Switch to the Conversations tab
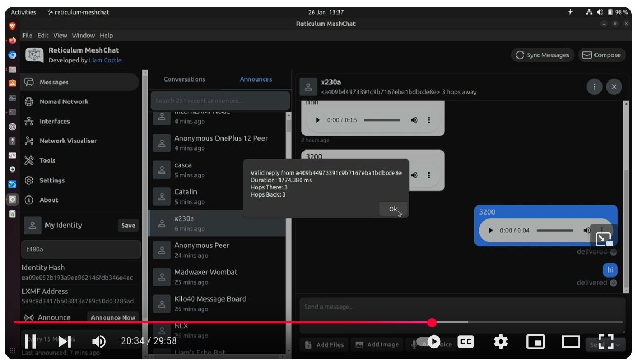The image size is (641, 364). pos(185,79)
